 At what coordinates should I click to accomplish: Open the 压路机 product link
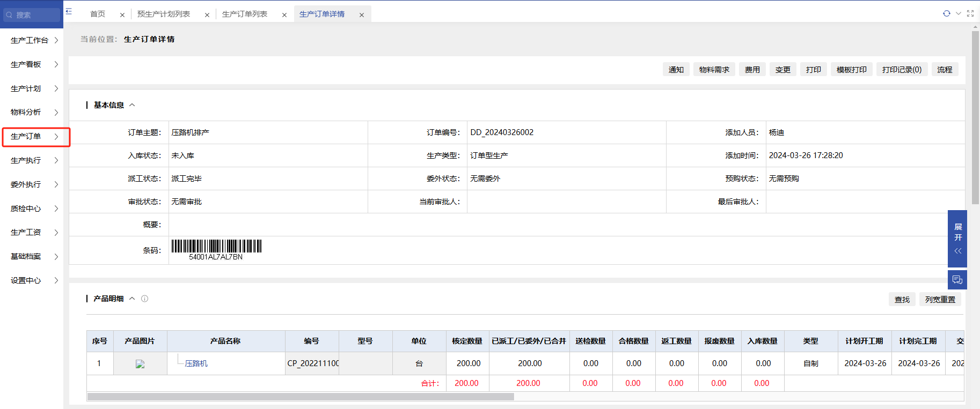pyautogui.click(x=196, y=363)
